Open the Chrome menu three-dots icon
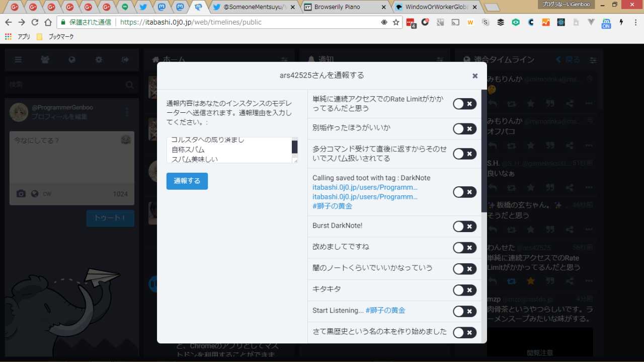This screenshot has height=362, width=644. pos(635,22)
